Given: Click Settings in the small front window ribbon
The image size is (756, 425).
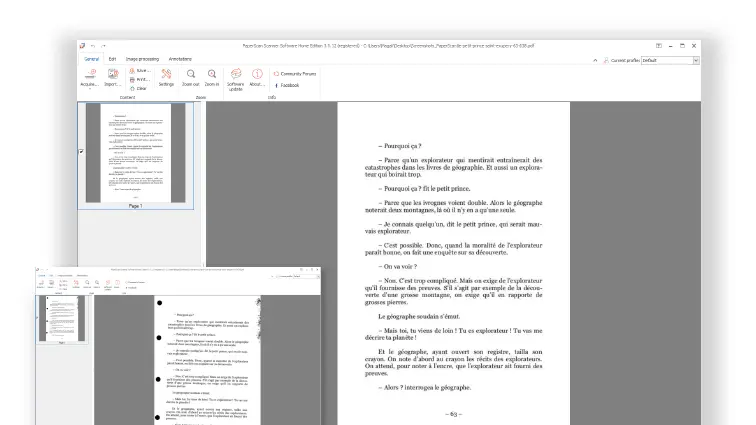Looking at the screenshot, I should 76,284.
